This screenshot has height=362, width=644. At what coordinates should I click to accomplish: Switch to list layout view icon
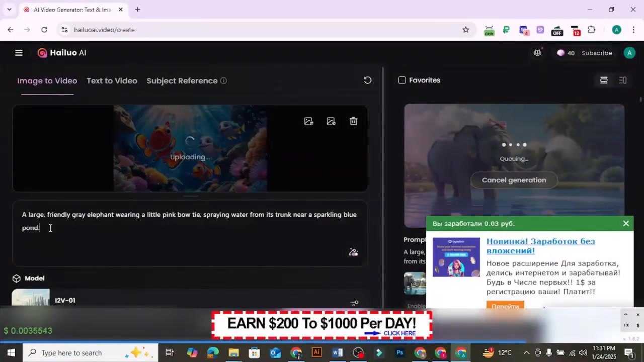click(x=604, y=80)
